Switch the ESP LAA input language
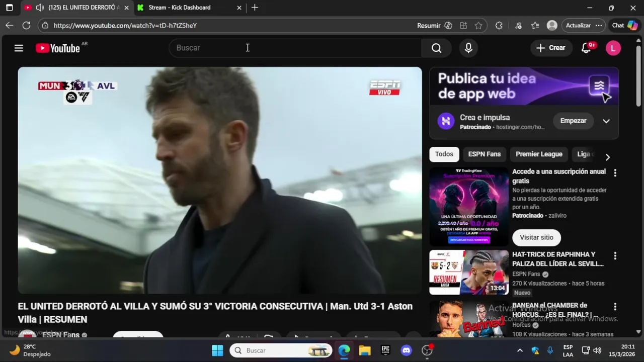 point(568,350)
